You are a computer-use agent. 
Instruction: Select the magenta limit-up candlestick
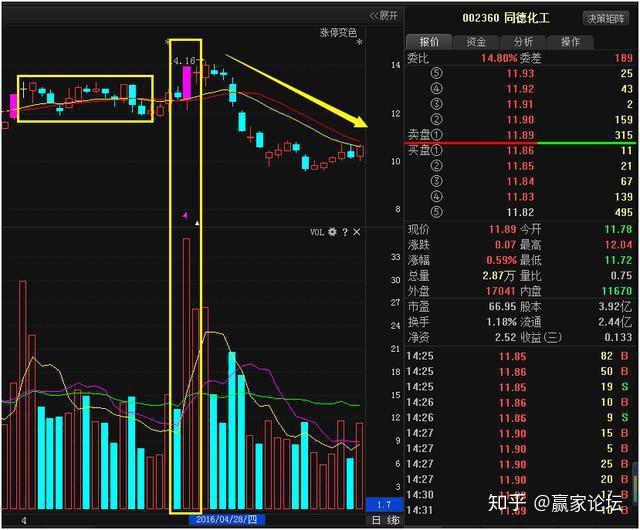(x=187, y=83)
